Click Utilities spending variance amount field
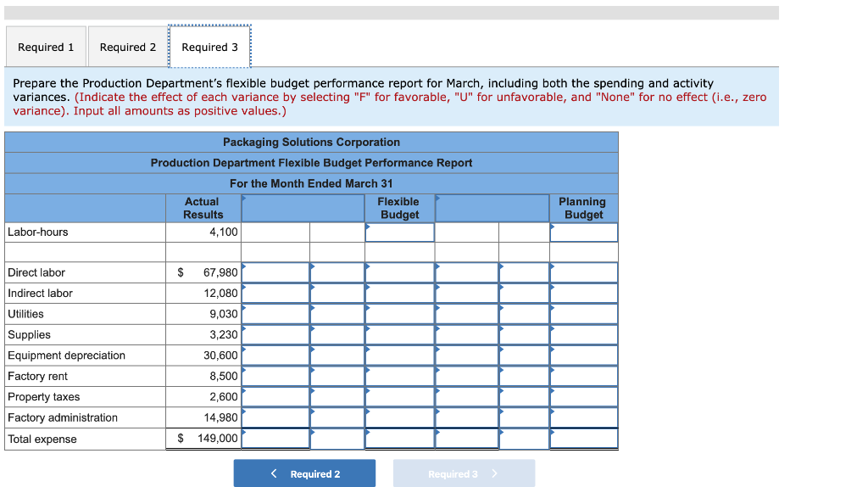The image size is (868, 487). tap(275, 314)
